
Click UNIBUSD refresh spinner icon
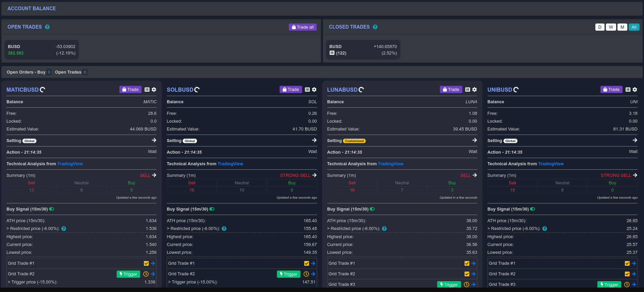[x=516, y=90]
